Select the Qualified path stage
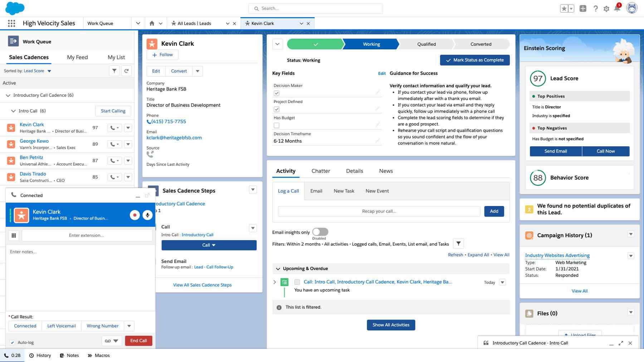The image size is (644, 362). click(426, 44)
